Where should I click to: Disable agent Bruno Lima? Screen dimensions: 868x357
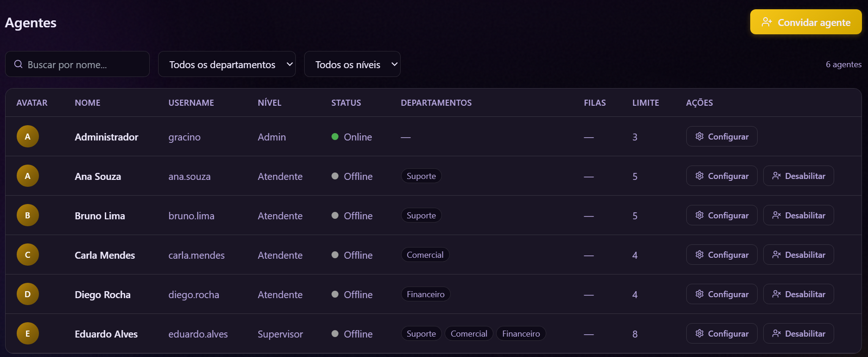click(x=798, y=216)
